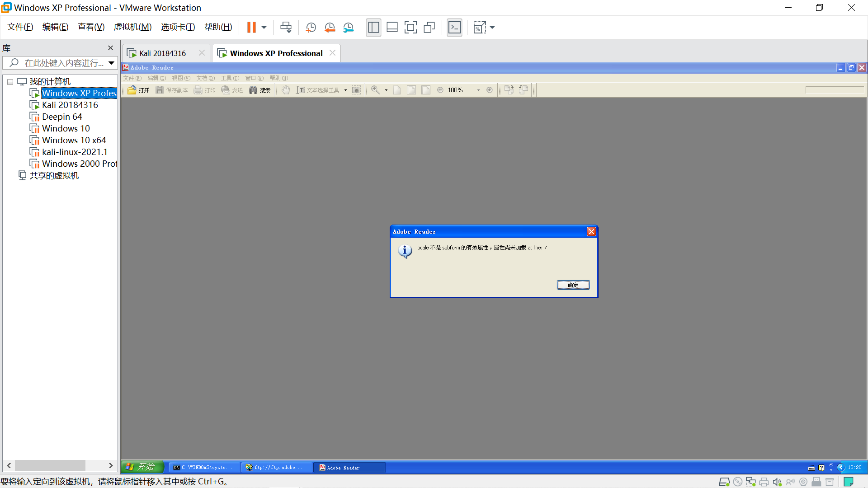Click the library panel horizontal scrollbar
The width and height of the screenshot is (868, 488).
[50, 465]
